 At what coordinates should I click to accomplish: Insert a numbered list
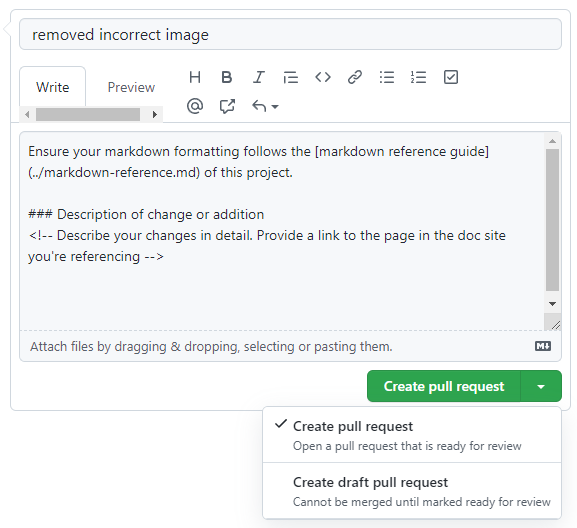(418, 77)
